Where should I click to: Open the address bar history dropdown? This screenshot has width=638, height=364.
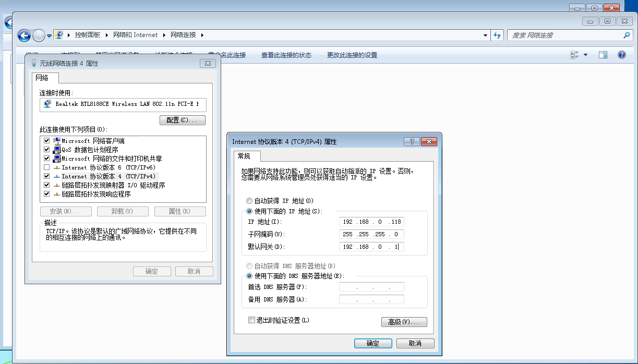coord(486,35)
